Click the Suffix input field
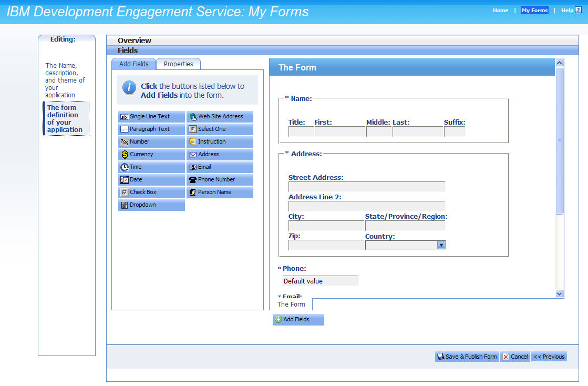The image size is (588, 386). (455, 131)
